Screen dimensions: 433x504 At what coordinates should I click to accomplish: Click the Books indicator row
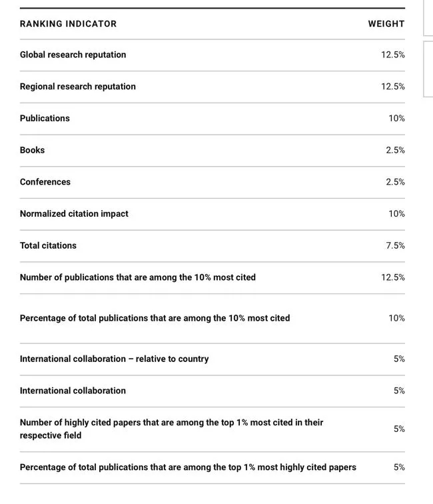(213, 150)
